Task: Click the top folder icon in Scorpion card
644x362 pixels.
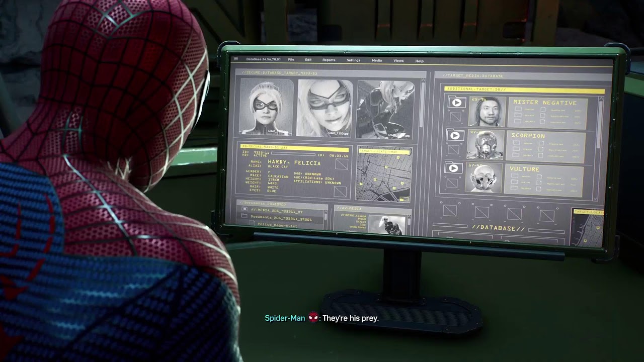Action: point(516,143)
